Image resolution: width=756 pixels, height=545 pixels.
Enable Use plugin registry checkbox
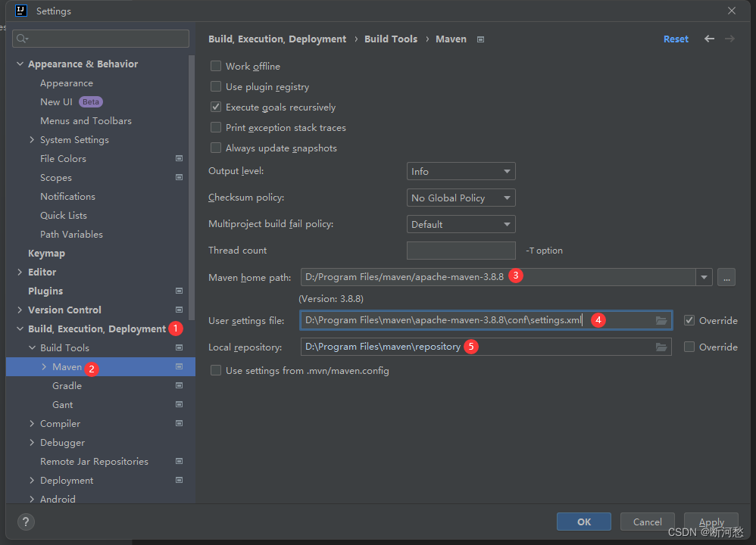click(x=216, y=87)
